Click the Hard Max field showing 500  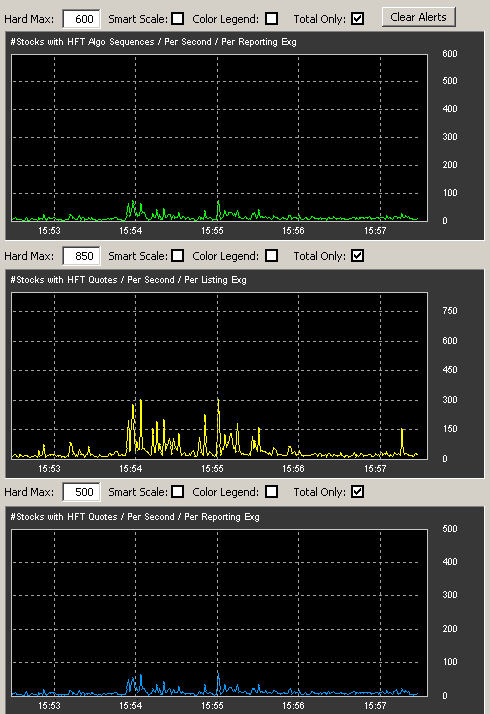(x=81, y=492)
